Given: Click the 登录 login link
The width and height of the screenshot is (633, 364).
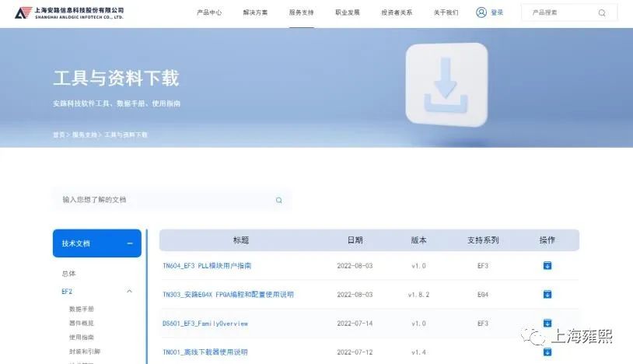Looking at the screenshot, I should click(x=497, y=13).
